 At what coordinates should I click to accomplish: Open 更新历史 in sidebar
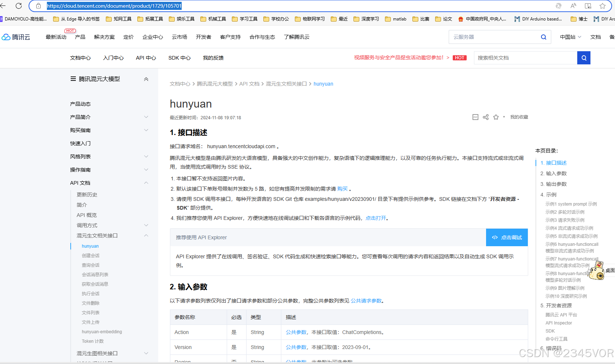[87, 195]
